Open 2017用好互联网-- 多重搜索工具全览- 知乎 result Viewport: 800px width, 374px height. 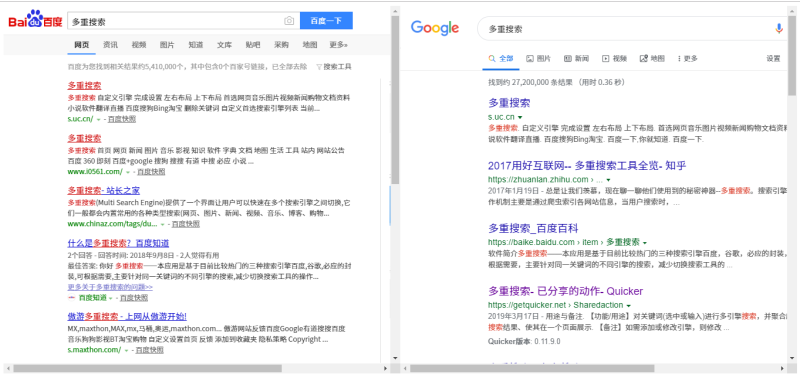[x=587, y=165]
